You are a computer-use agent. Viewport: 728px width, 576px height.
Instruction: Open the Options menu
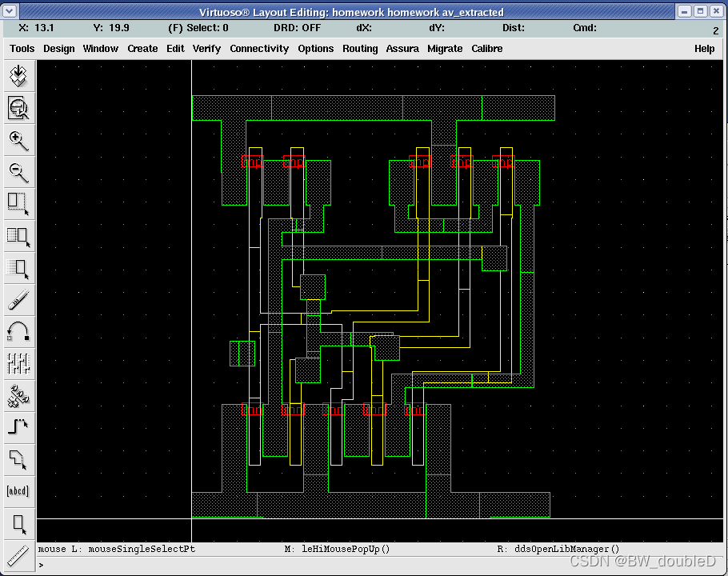[316, 49]
